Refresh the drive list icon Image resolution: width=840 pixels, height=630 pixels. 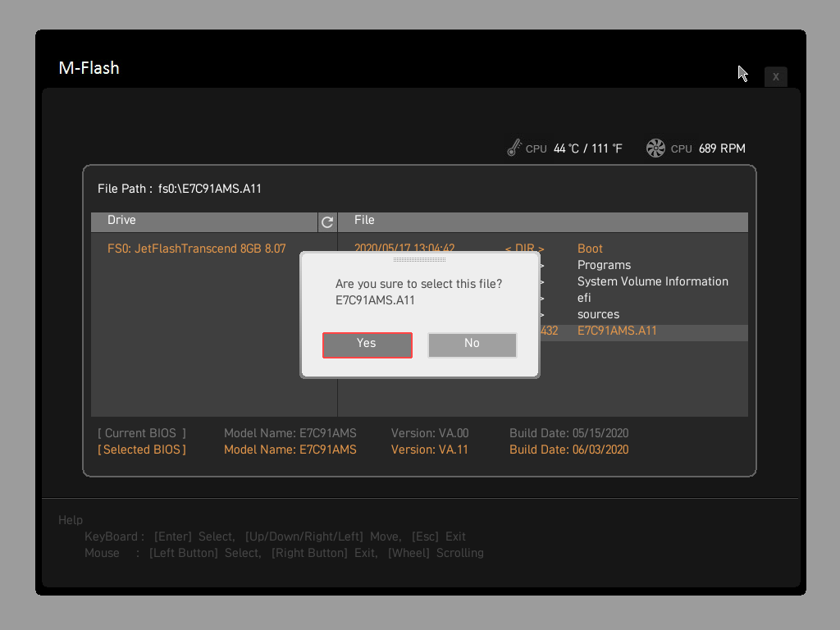[x=327, y=221]
